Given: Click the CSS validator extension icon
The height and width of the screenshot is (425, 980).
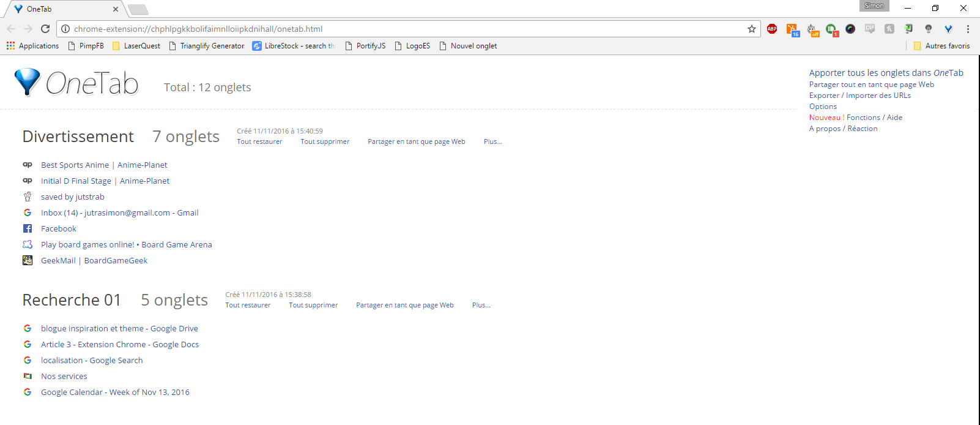Looking at the screenshot, I should pos(870,29).
